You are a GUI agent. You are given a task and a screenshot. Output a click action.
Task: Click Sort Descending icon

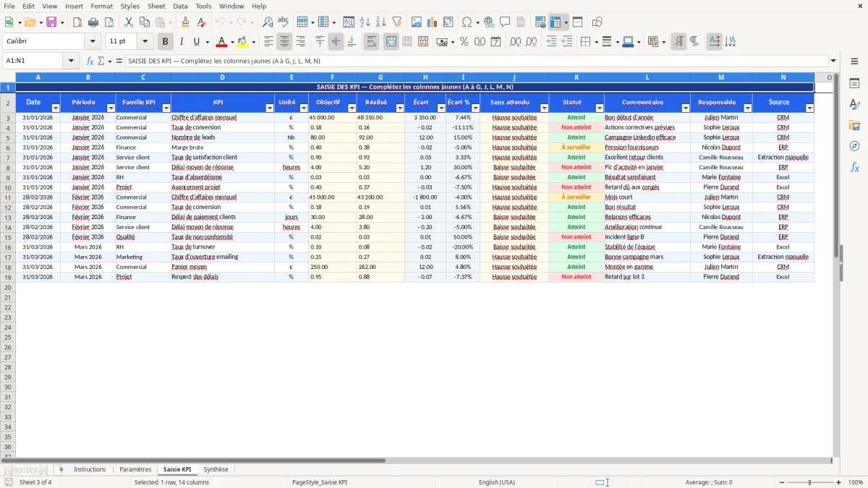(x=381, y=22)
